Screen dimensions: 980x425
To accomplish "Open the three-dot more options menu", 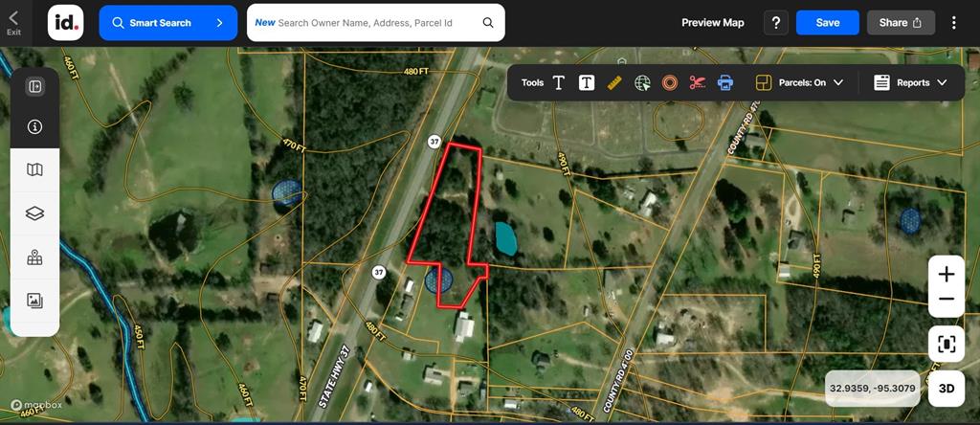I will (954, 23).
